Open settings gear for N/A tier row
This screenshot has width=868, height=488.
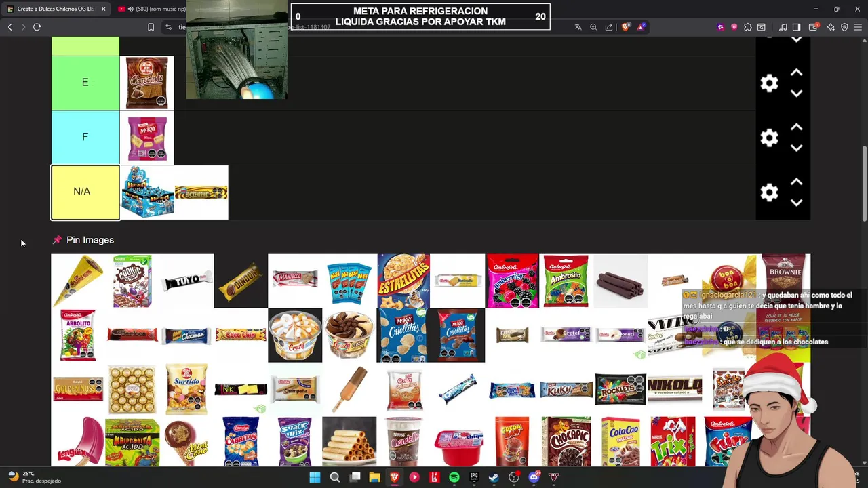point(769,192)
